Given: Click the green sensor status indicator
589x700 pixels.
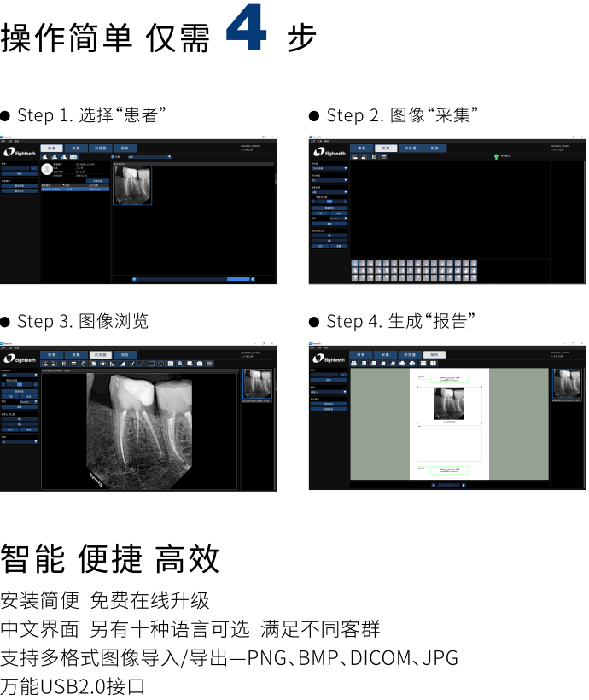Looking at the screenshot, I should (x=496, y=157).
